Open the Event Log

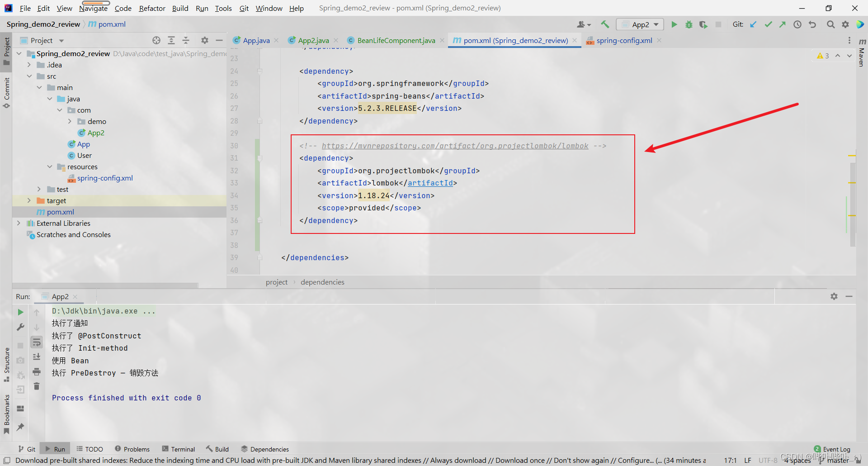pyautogui.click(x=832, y=449)
